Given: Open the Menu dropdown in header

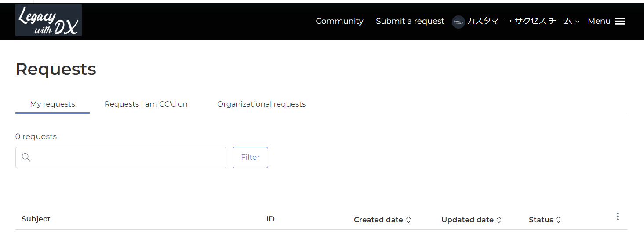Looking at the screenshot, I should pos(606,21).
